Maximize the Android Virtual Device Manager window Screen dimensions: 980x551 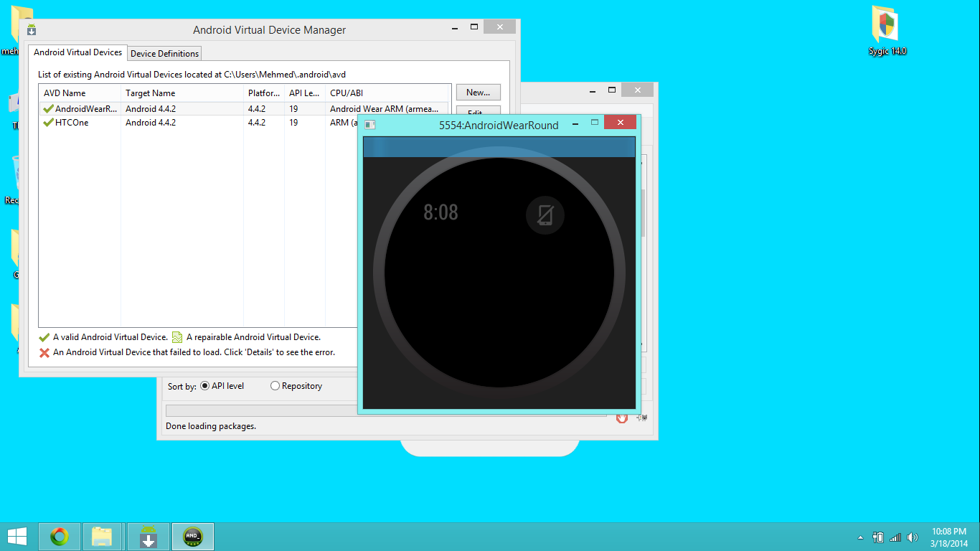tap(474, 27)
